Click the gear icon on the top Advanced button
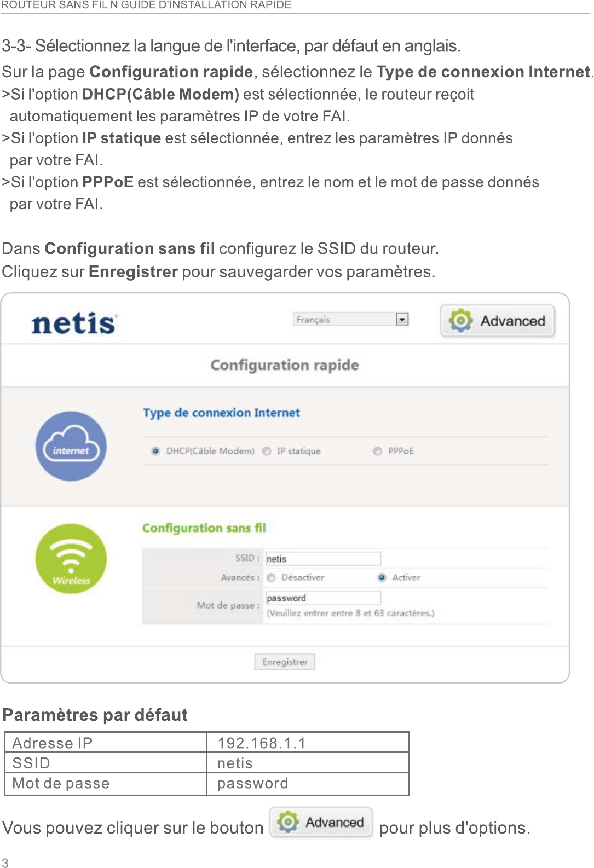The width and height of the screenshot is (594, 868). pyautogui.click(x=460, y=320)
